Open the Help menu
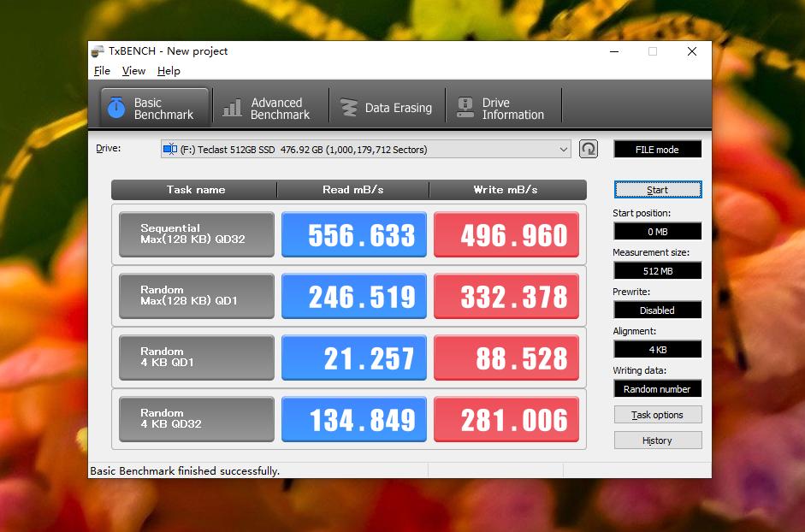Screen dimensions: 805x532 (169, 71)
